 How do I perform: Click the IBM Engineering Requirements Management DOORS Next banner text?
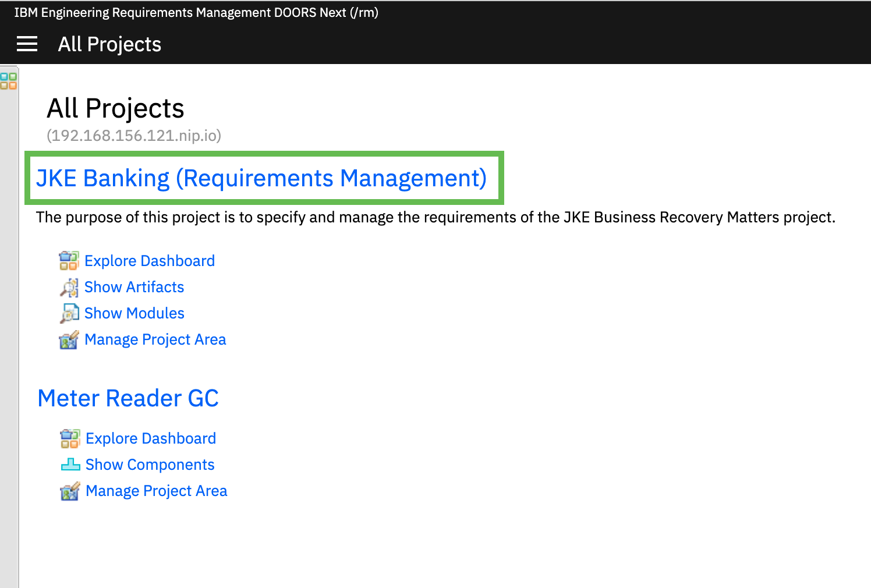coord(196,12)
